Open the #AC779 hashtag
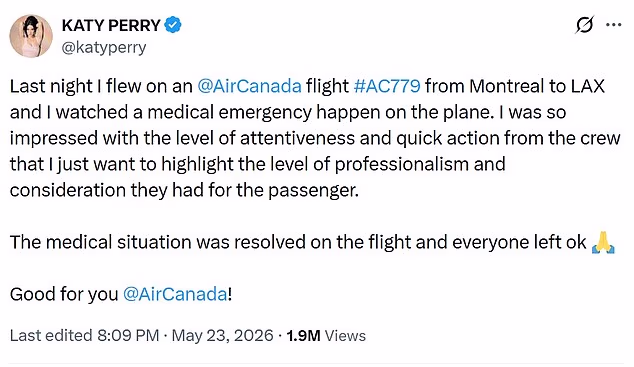Viewport: 634px width, 367px height. [x=387, y=86]
